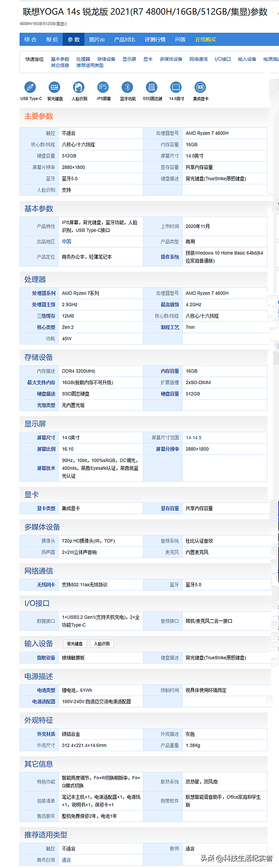Click the 背光键盘 tag beside 输入设备
This screenshot has width=279, height=868.
[x=75, y=643]
